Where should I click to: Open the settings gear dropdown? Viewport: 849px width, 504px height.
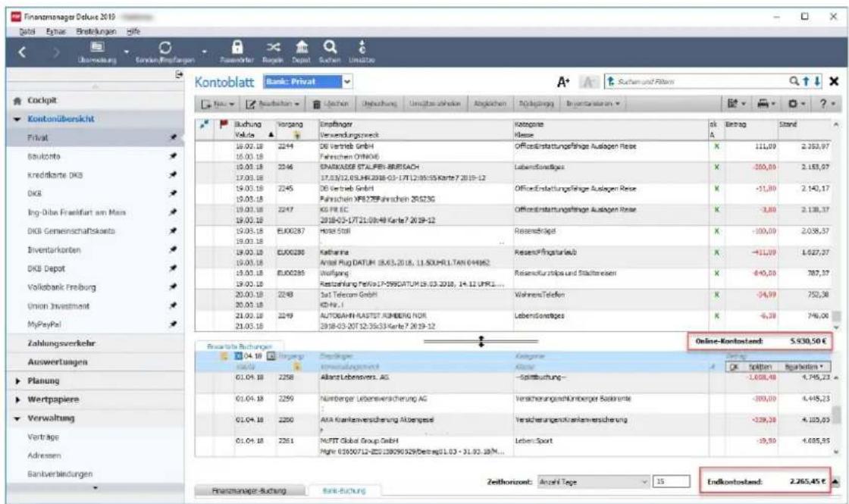pyautogui.click(x=797, y=103)
